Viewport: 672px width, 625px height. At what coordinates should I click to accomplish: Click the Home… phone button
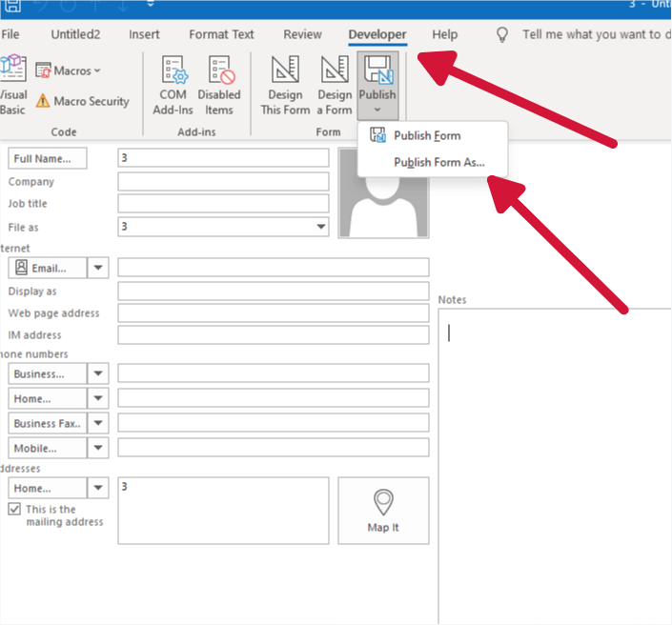tap(47, 398)
